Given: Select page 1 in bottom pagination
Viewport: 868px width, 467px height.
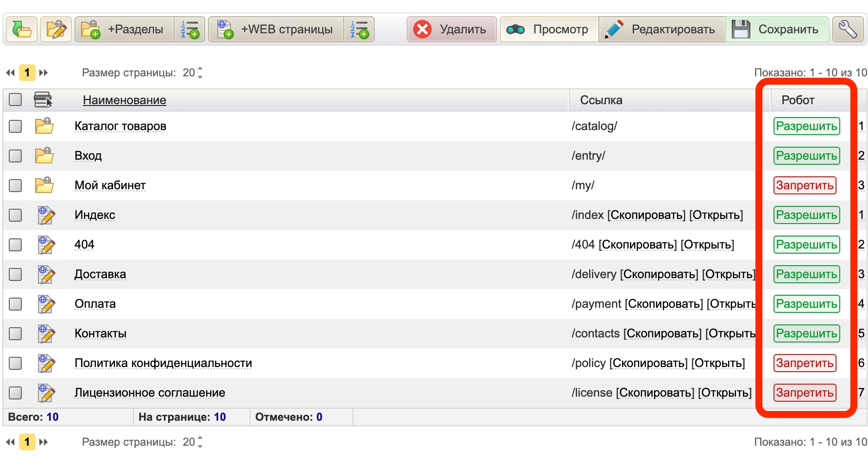Looking at the screenshot, I should [27, 442].
